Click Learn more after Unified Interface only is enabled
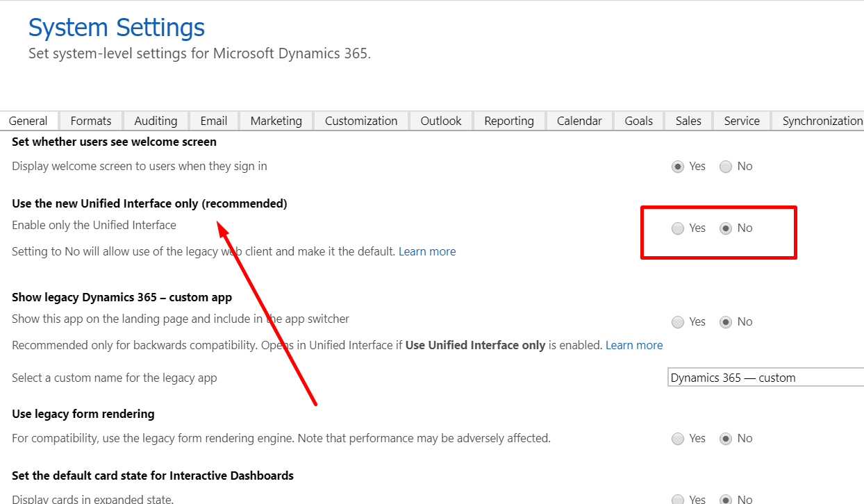This screenshot has height=504, width=864. point(634,345)
